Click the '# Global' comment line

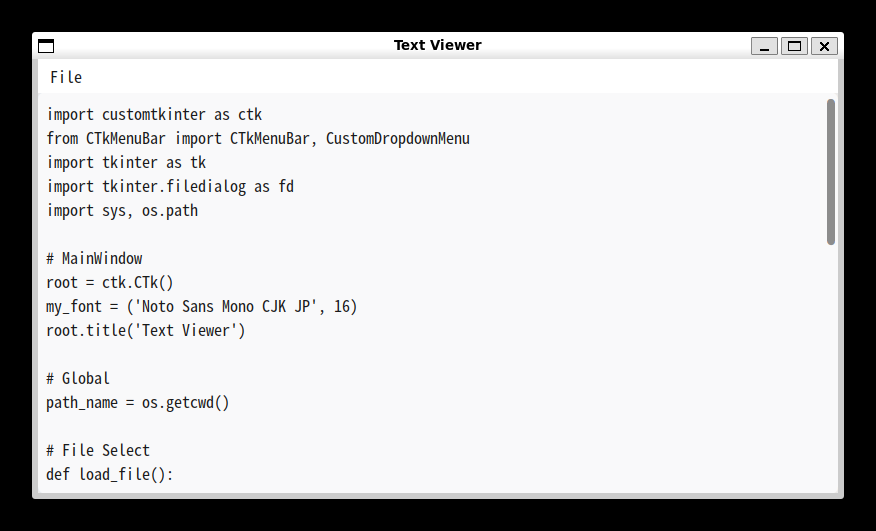coord(78,379)
